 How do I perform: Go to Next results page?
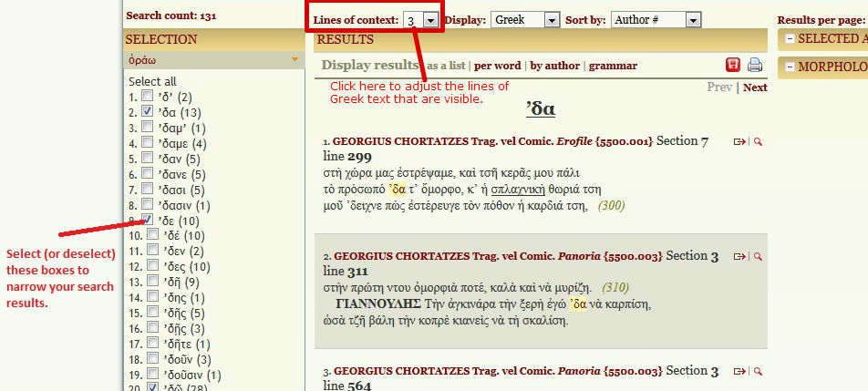pos(755,87)
